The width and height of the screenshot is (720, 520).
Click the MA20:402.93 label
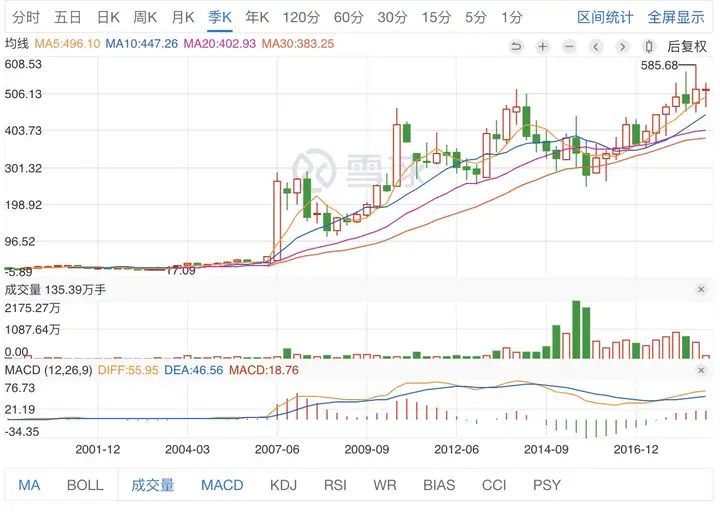[x=219, y=44]
